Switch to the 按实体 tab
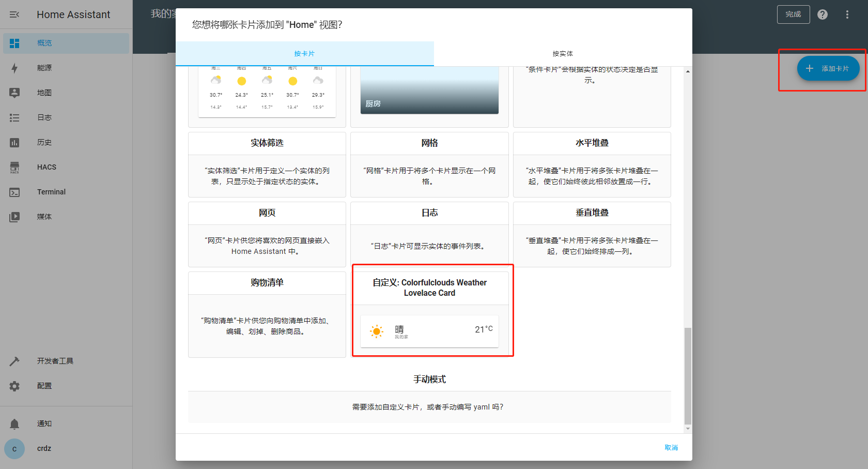The width and height of the screenshot is (868, 469). (563, 54)
